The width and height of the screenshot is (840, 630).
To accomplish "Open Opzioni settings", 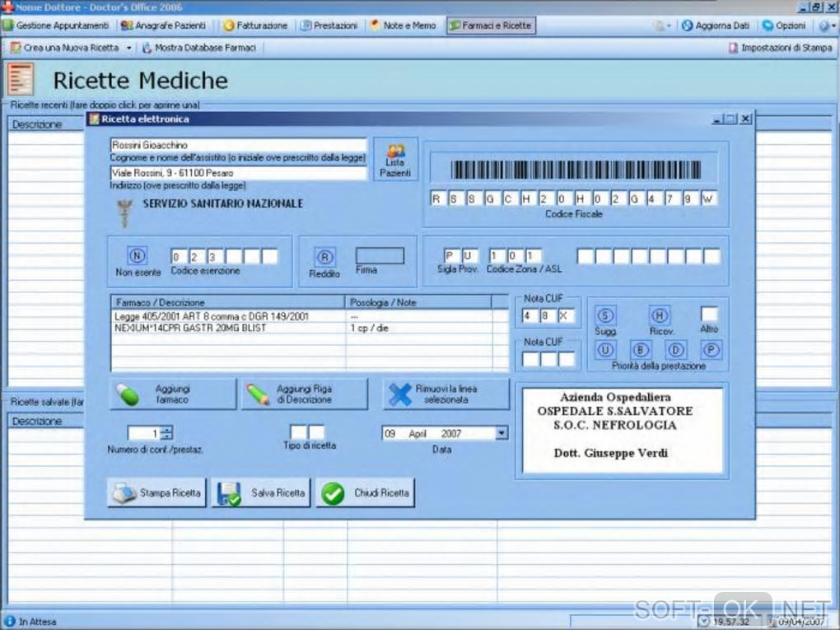I will [784, 26].
